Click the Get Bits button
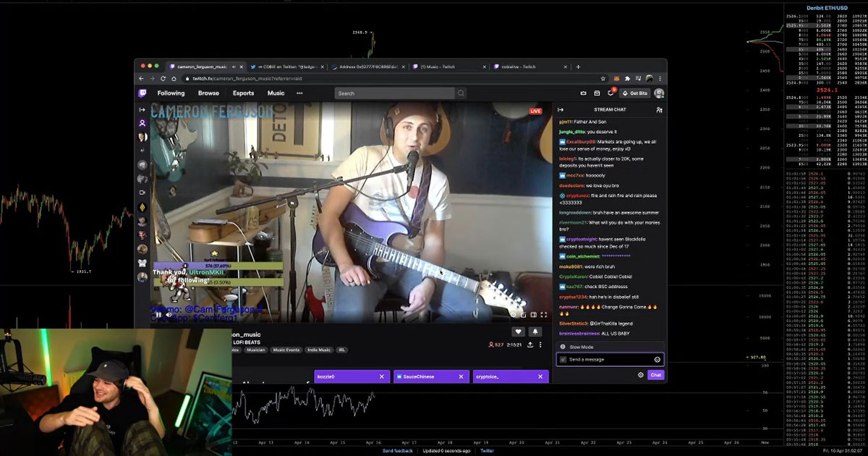Screen dimensions: 868x456 coord(635,93)
